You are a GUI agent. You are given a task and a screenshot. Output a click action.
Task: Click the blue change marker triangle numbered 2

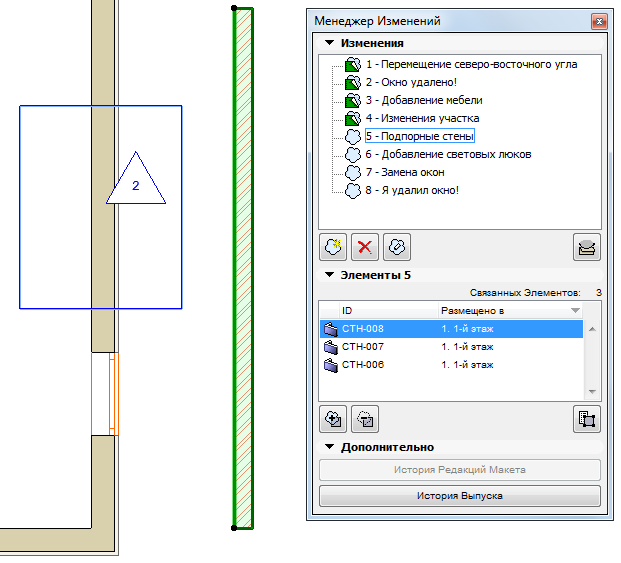[136, 182]
